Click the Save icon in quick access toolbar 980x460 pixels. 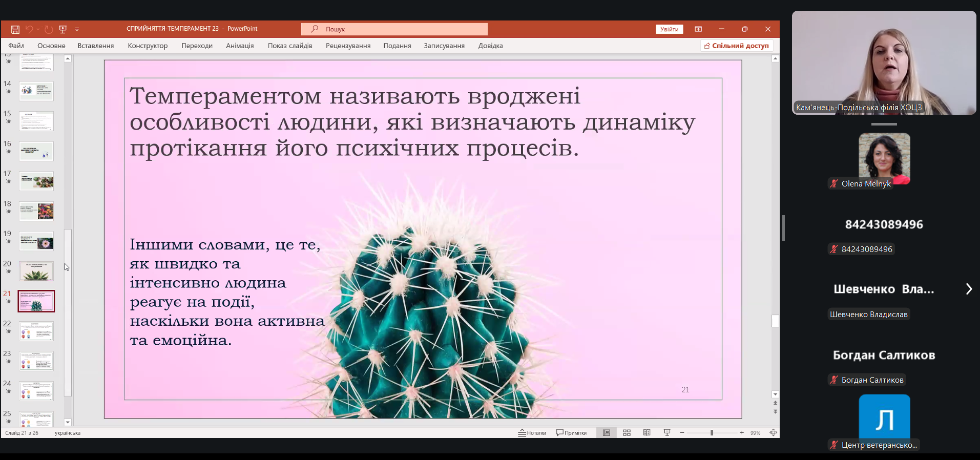tap(15, 29)
